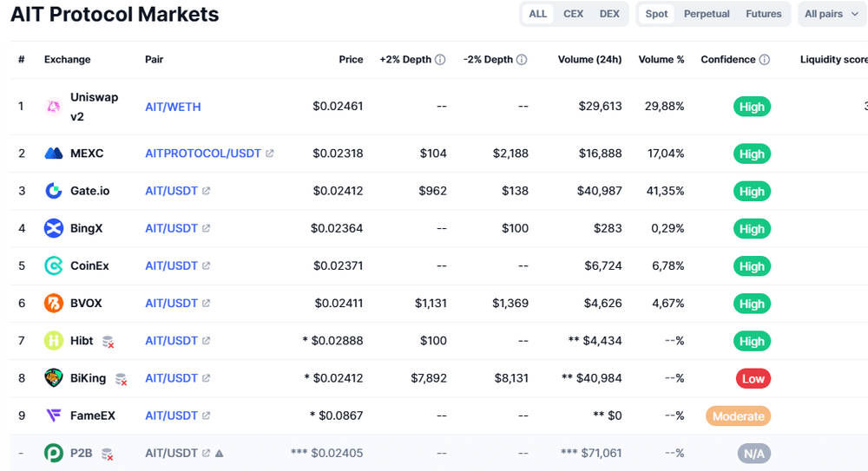Click the +2% Depth info icon
868x471 pixels.
[x=440, y=59]
